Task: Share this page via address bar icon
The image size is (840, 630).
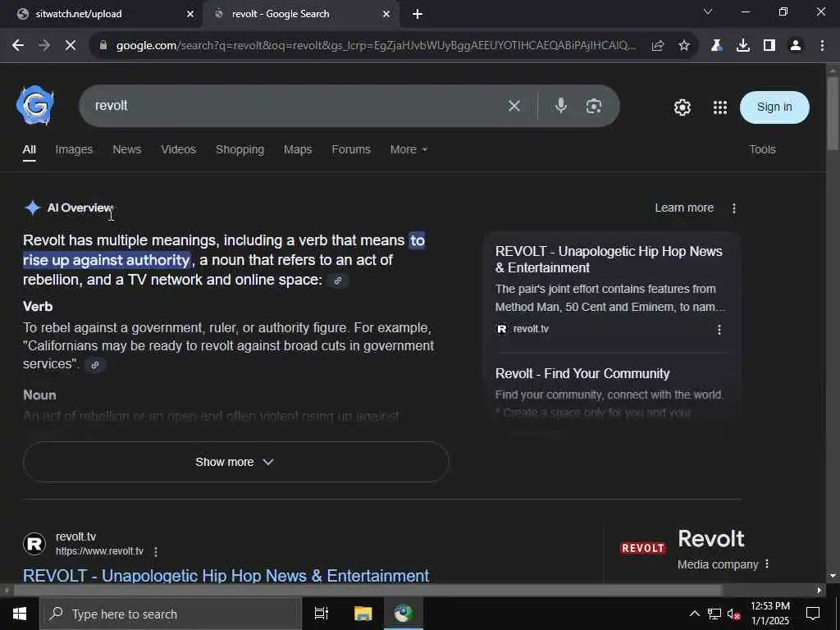Action: tap(658, 46)
